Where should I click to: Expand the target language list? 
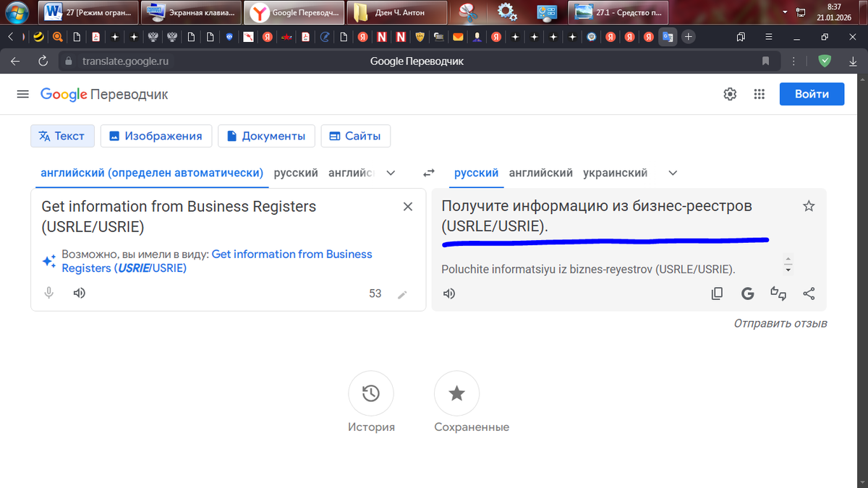tap(673, 174)
